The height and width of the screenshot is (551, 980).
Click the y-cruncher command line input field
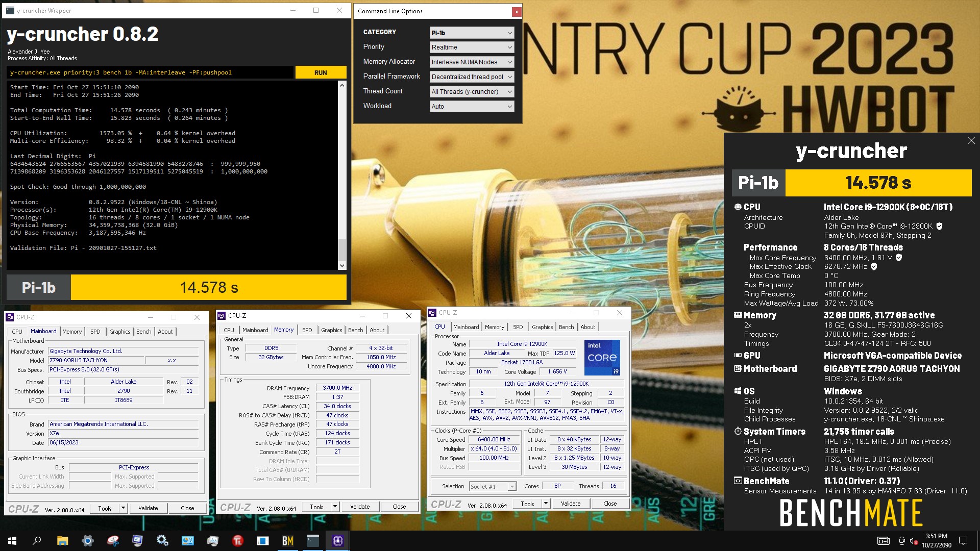point(151,72)
